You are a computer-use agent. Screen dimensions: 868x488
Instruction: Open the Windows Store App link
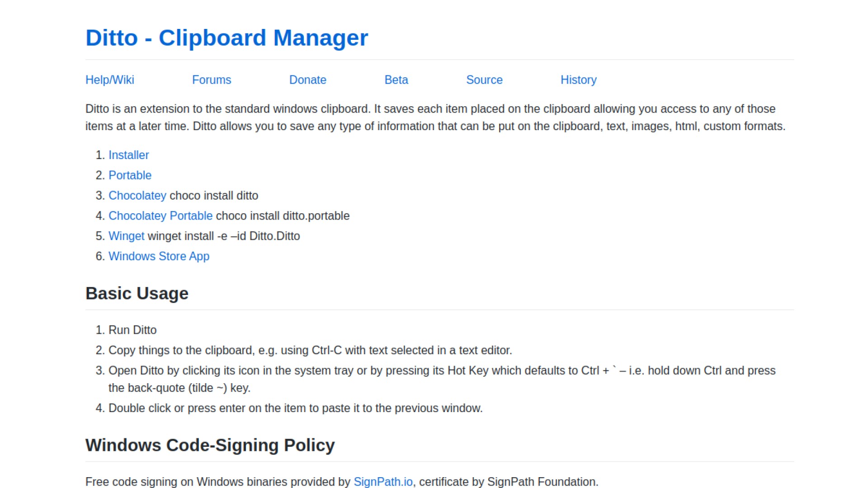click(x=159, y=256)
